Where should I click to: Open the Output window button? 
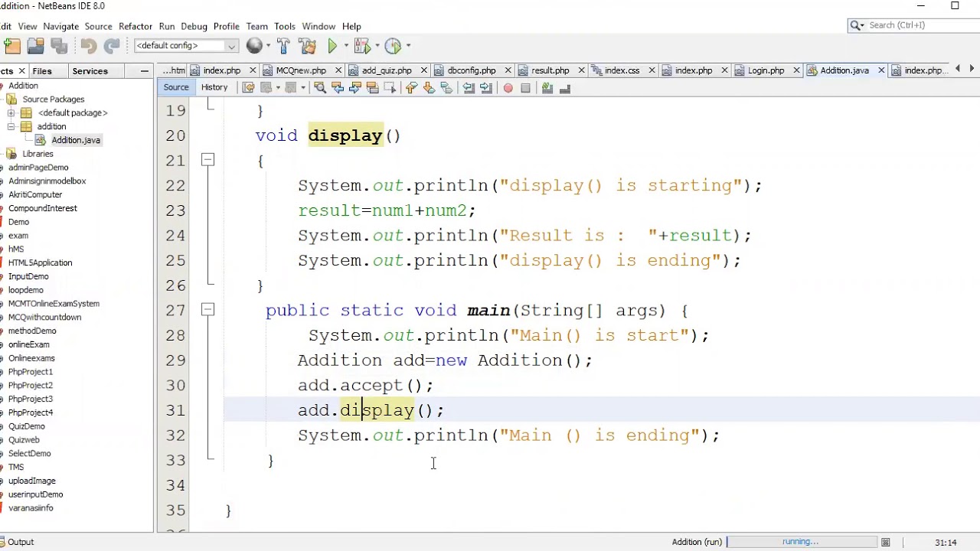pyautogui.click(x=17, y=543)
